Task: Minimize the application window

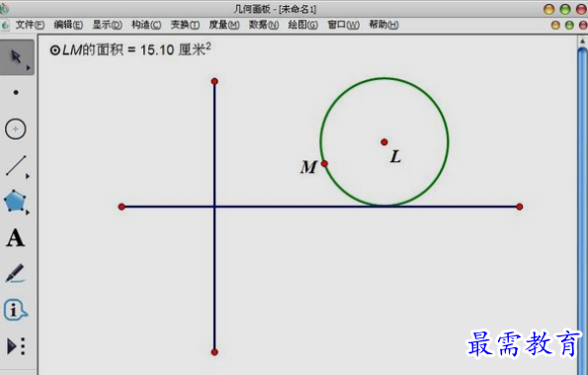Action: click(x=549, y=9)
